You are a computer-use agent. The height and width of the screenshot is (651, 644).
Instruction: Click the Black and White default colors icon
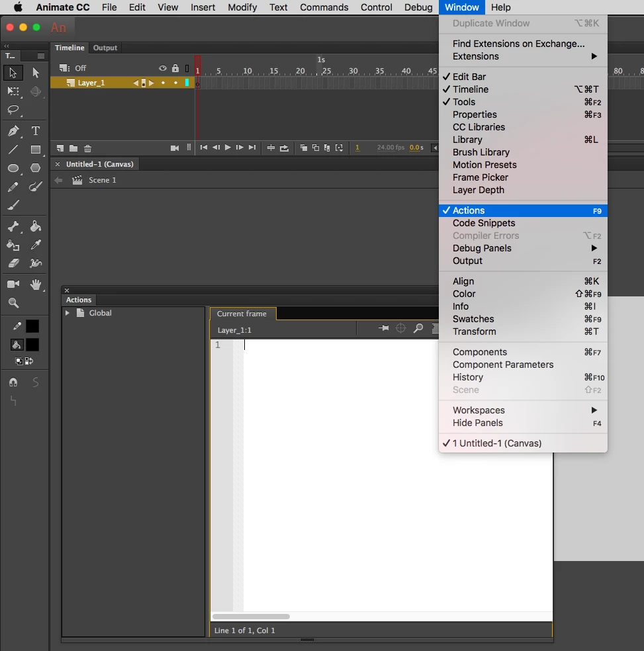click(x=19, y=361)
